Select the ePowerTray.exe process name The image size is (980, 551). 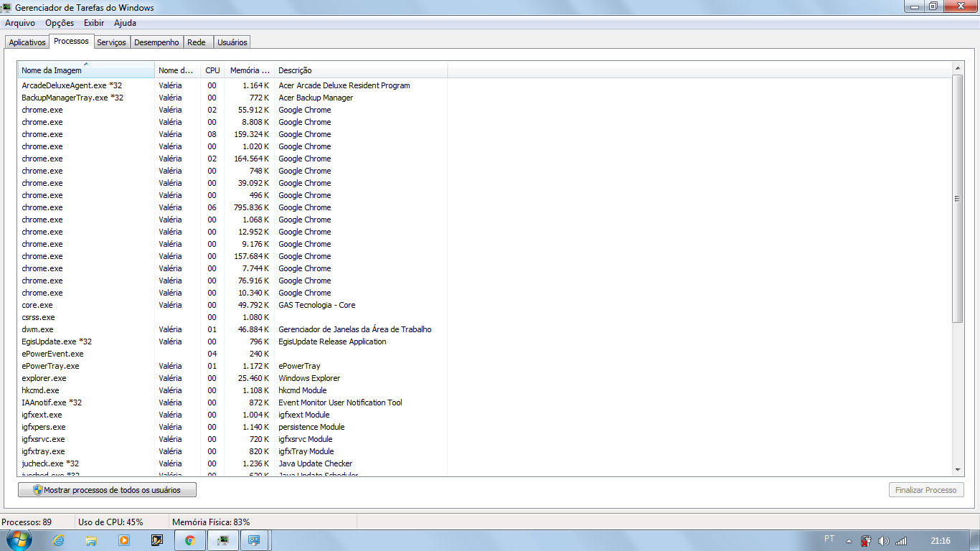point(50,366)
